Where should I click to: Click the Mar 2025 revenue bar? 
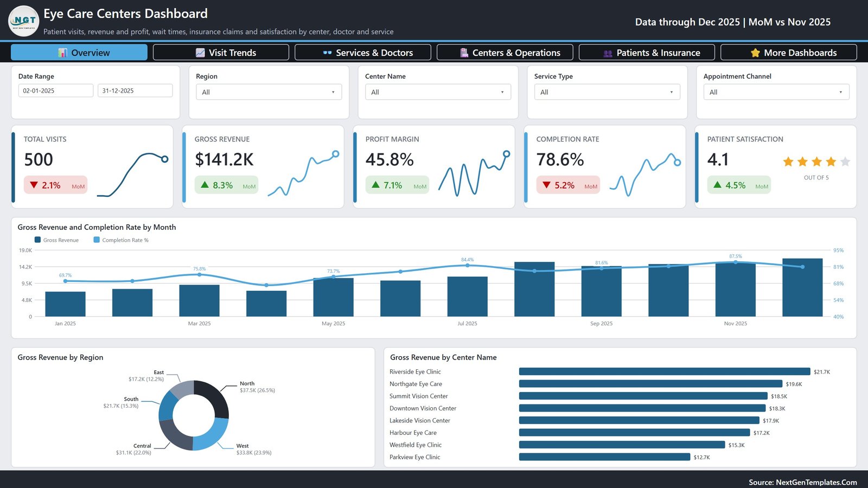pyautogui.click(x=199, y=300)
